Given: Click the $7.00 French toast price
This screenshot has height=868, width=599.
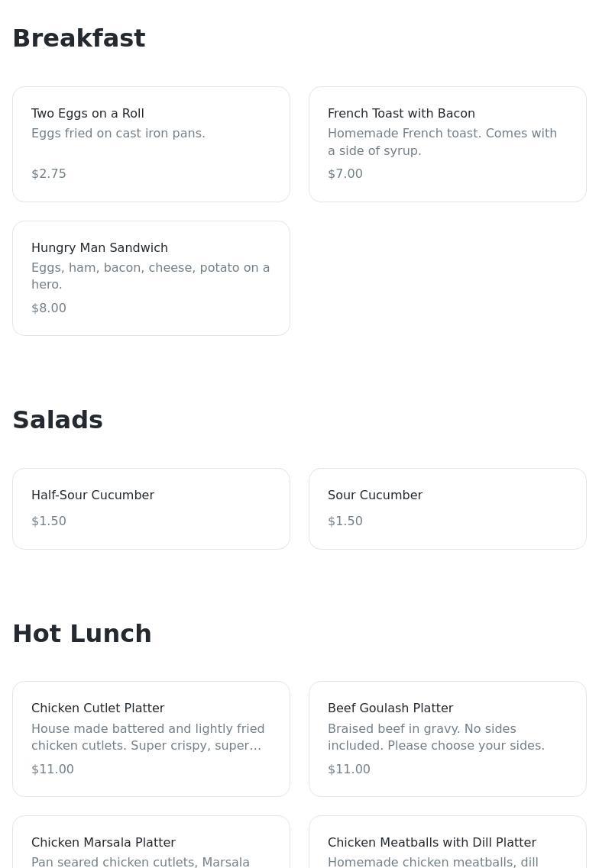Looking at the screenshot, I should tap(345, 174).
